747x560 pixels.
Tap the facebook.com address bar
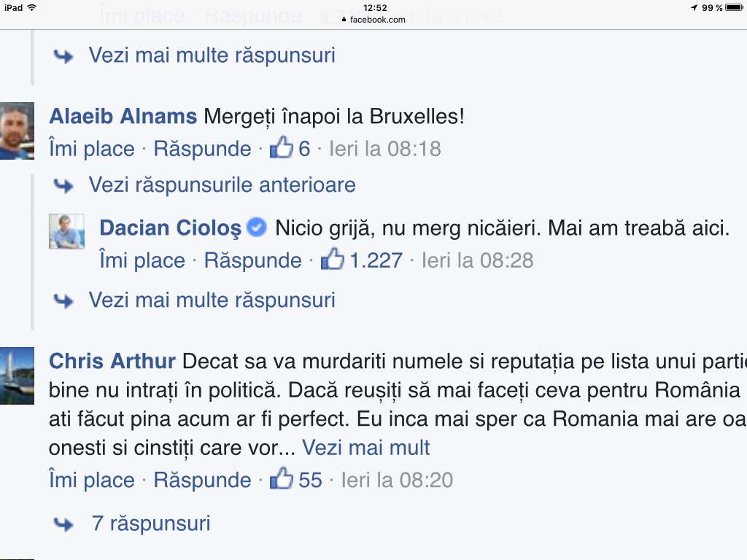click(x=373, y=20)
